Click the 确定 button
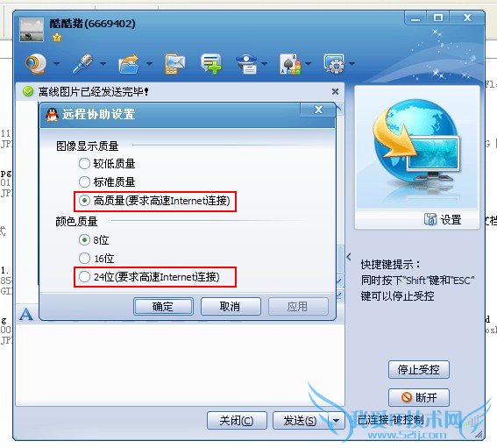This screenshot has height=448, width=497. pyautogui.click(x=163, y=306)
